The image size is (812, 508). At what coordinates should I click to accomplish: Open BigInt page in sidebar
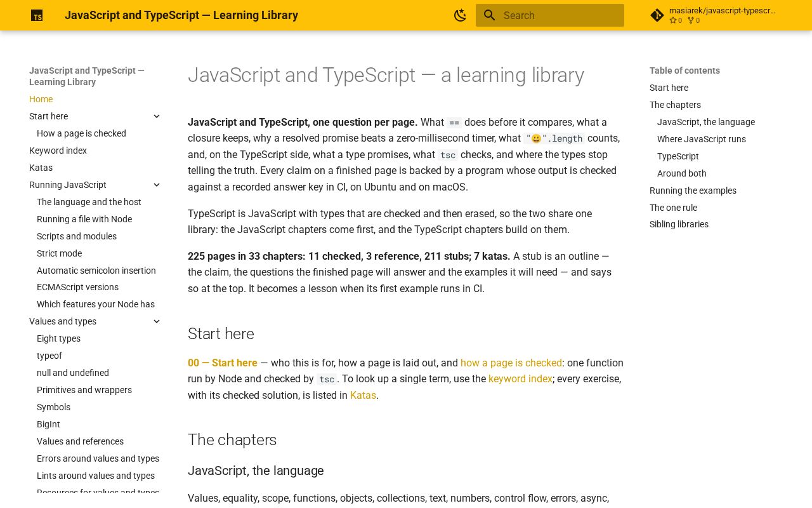(x=48, y=424)
